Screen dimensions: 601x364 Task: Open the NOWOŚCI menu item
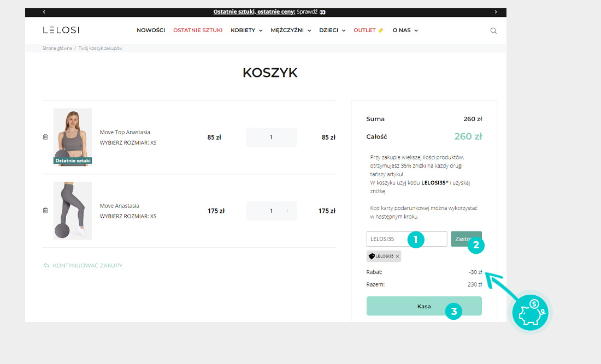(151, 30)
